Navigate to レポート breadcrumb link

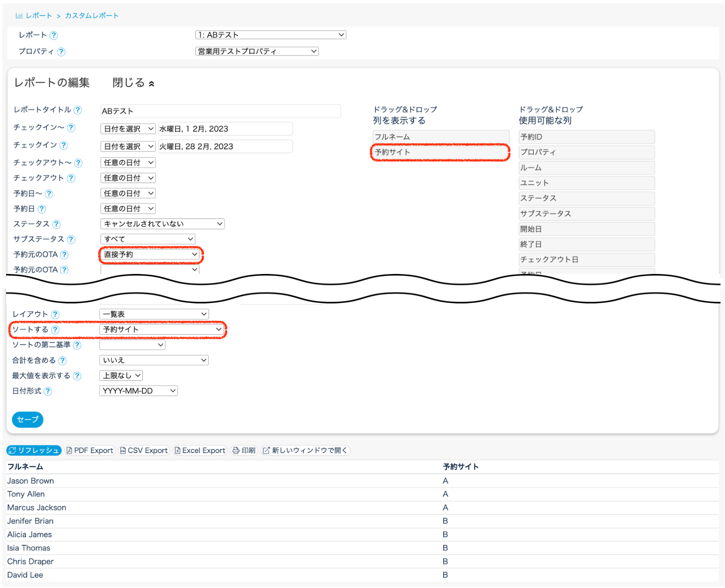click(38, 16)
